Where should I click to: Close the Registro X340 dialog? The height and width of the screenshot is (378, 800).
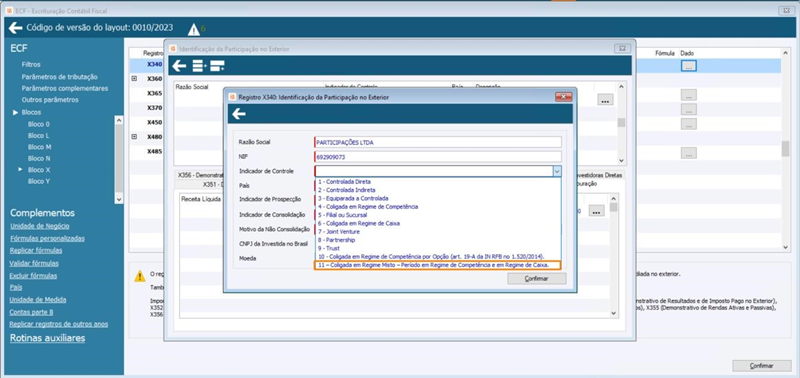(563, 97)
